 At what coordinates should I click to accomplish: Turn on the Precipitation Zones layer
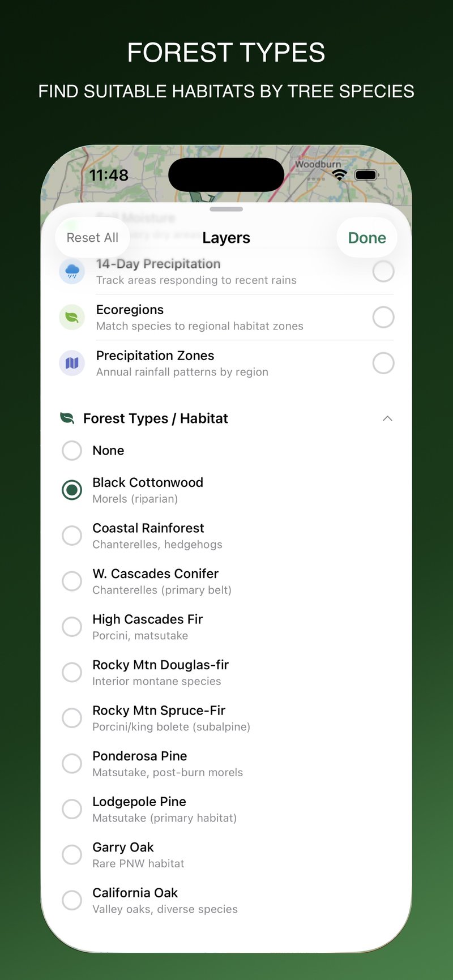[x=384, y=363]
